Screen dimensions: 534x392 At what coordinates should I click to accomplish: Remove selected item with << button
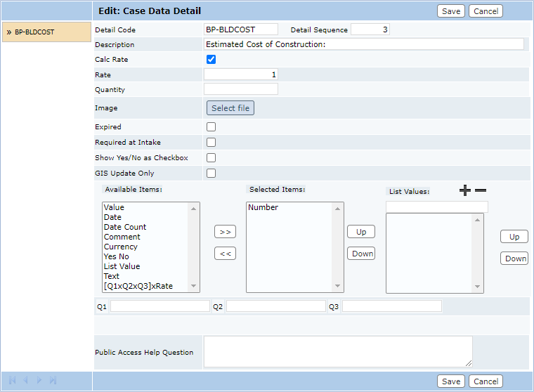[x=225, y=254]
